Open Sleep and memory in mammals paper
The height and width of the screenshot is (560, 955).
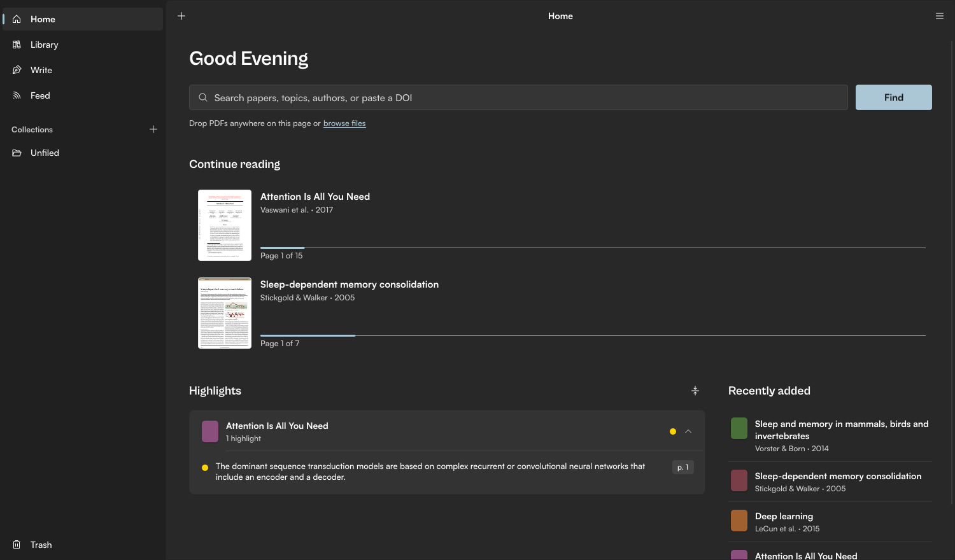(x=830, y=436)
